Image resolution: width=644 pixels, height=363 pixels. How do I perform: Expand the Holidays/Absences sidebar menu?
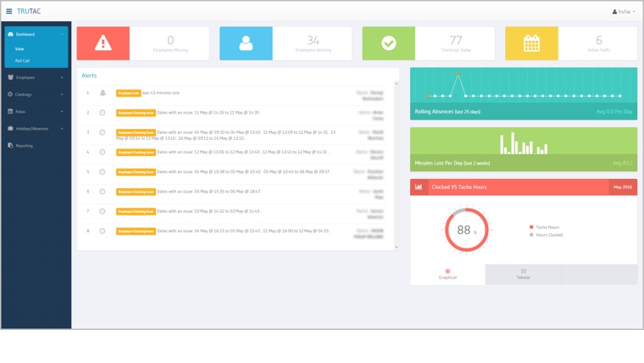click(x=36, y=129)
